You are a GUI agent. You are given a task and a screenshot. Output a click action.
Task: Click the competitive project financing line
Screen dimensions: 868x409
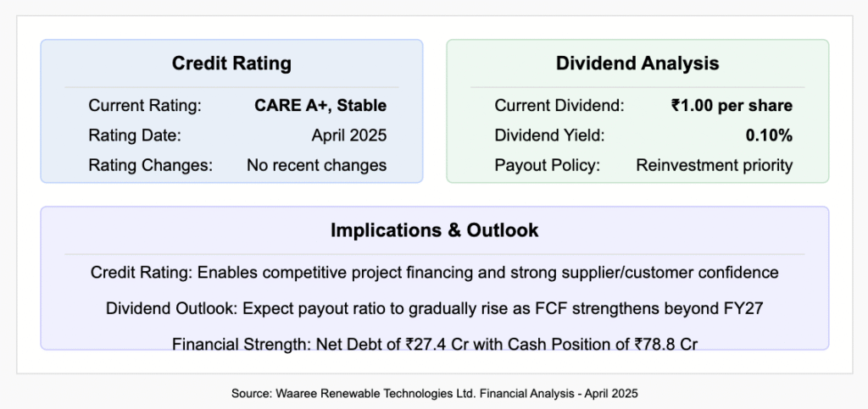tap(435, 273)
